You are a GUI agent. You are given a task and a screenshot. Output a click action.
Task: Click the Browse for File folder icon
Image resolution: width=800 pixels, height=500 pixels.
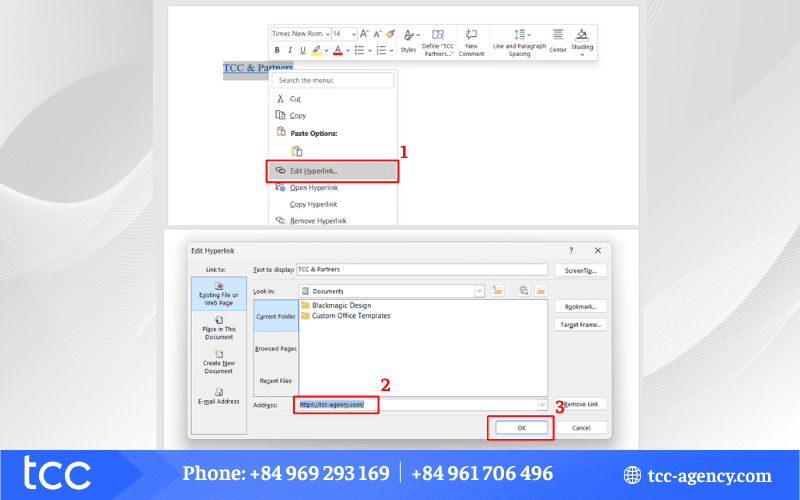pyautogui.click(x=541, y=291)
